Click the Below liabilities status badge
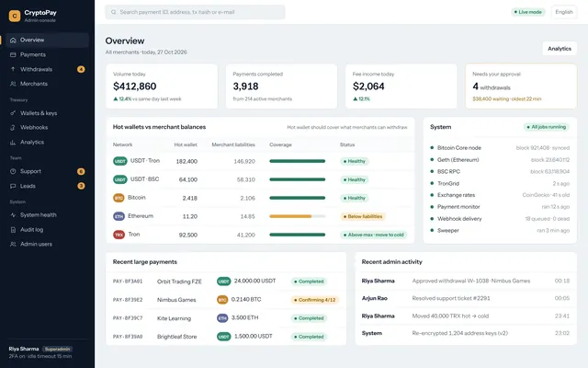This screenshot has width=588, height=368. click(363, 216)
